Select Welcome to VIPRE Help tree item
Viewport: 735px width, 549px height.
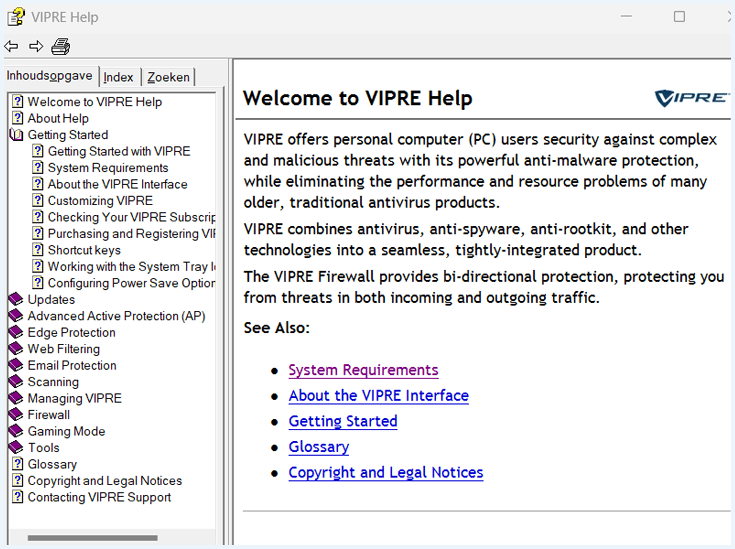pos(95,102)
